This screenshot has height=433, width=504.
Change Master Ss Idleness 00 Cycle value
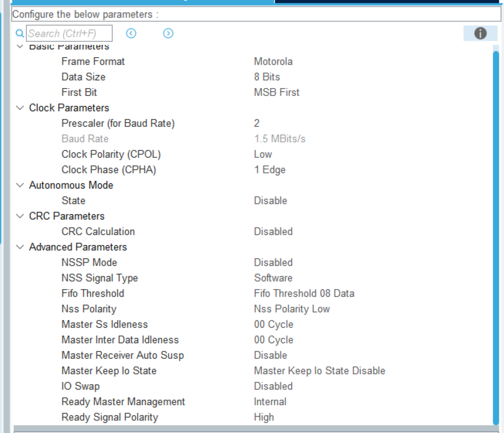[274, 324]
